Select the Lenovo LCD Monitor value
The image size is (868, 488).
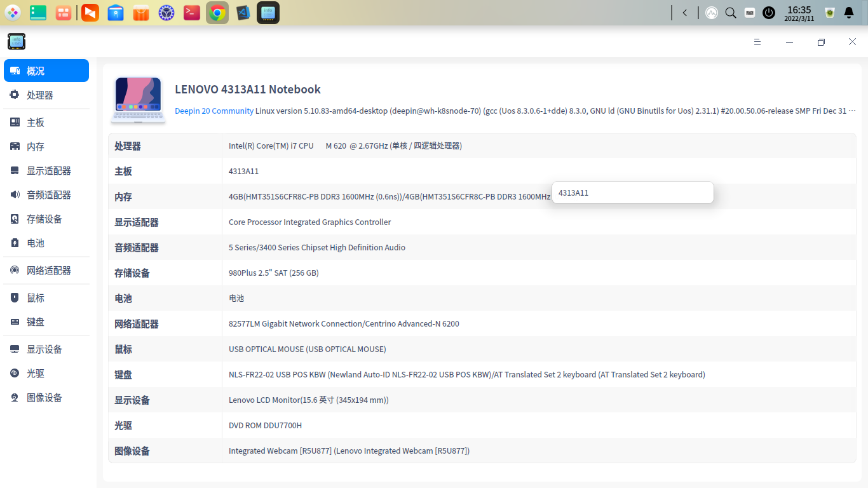(x=309, y=400)
